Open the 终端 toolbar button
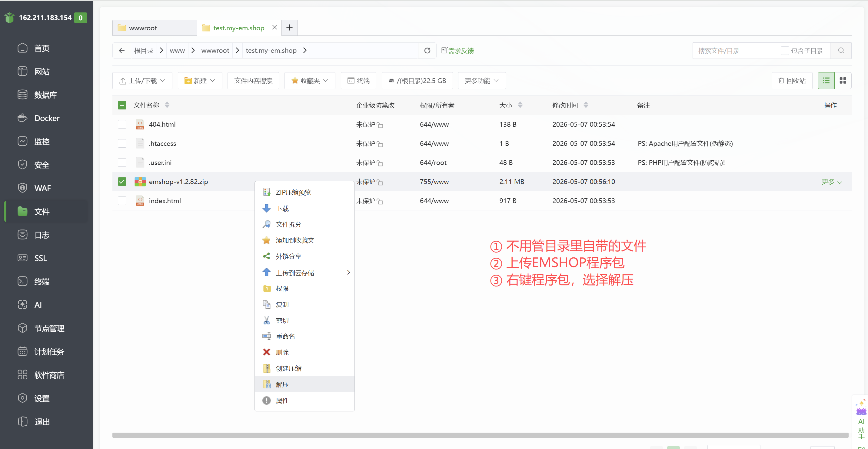The image size is (868, 449). coord(358,81)
